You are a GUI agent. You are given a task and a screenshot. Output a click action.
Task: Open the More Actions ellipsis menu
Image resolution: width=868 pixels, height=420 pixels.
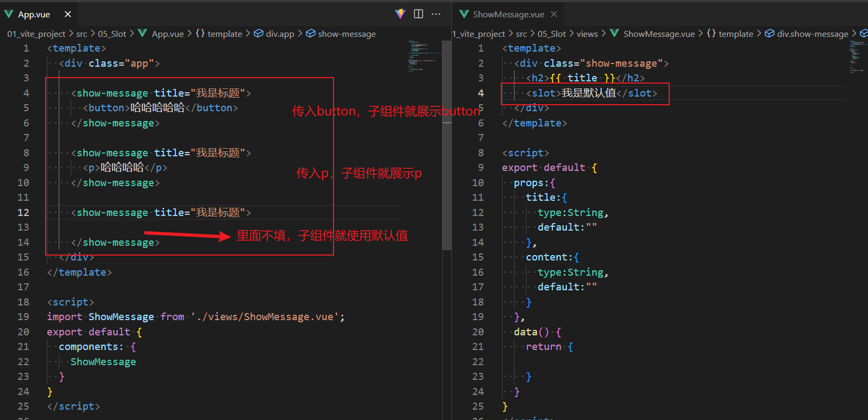coord(436,14)
